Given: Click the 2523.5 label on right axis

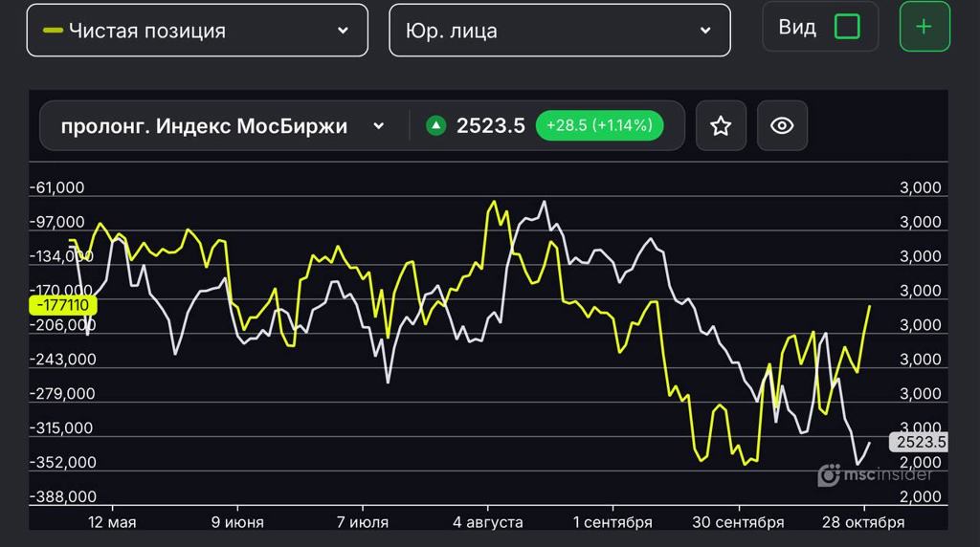Looking at the screenshot, I should pyautogui.click(x=918, y=442).
